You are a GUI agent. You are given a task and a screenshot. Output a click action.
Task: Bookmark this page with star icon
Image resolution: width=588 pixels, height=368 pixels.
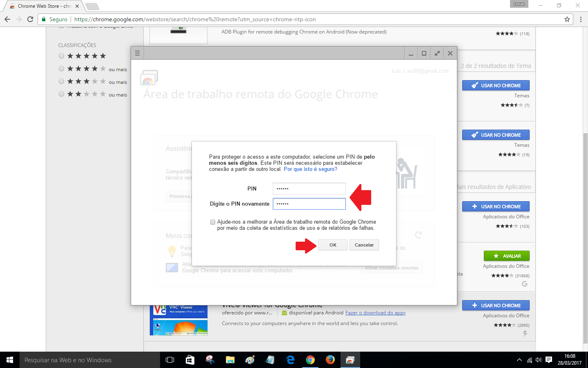tap(567, 19)
